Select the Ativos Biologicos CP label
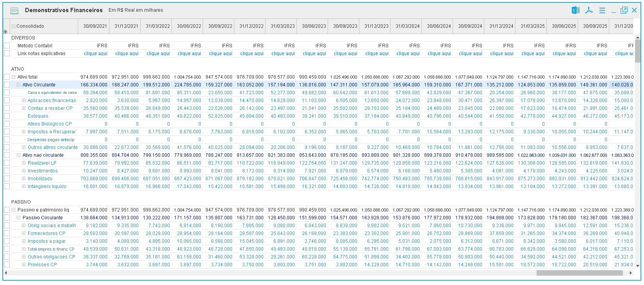The height and width of the screenshot is (285, 644). click(x=50, y=124)
